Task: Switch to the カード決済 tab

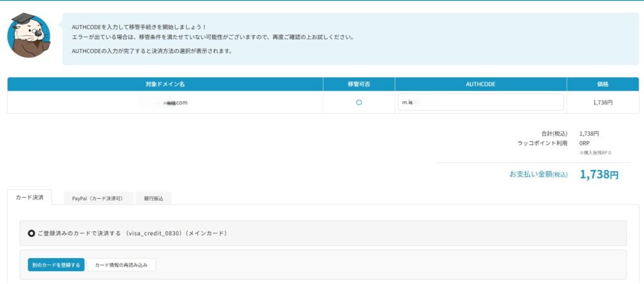Action: (x=30, y=198)
